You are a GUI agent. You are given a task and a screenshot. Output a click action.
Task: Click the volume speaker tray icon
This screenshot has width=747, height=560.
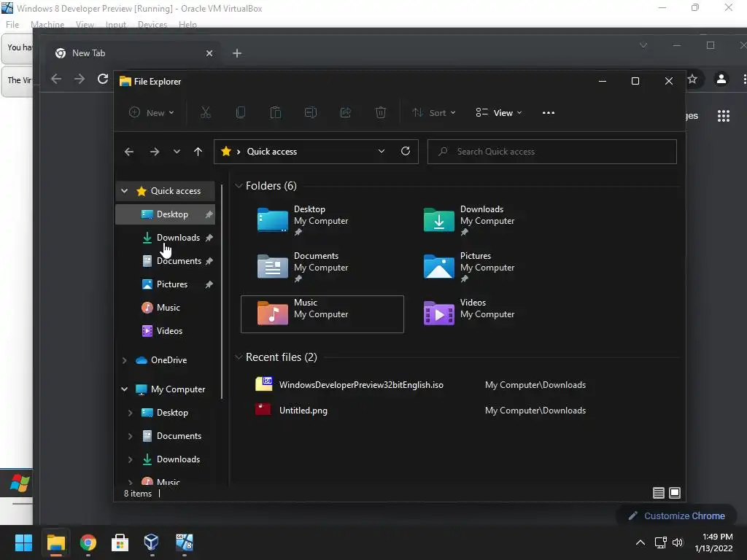click(x=678, y=542)
